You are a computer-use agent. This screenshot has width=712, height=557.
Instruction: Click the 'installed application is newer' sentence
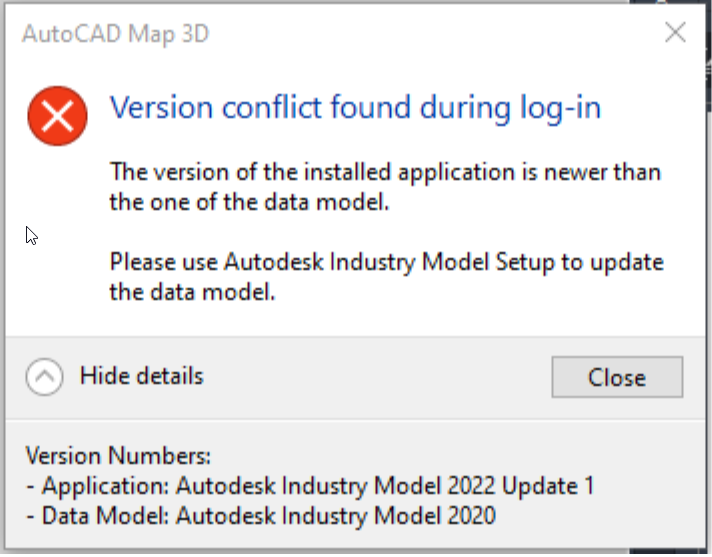click(x=385, y=171)
